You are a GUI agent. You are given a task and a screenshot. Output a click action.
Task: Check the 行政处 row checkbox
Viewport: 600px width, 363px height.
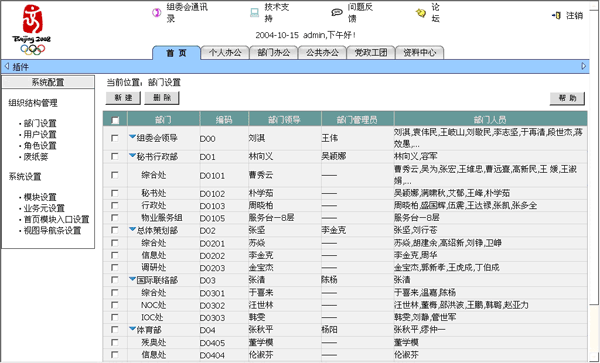(114, 205)
